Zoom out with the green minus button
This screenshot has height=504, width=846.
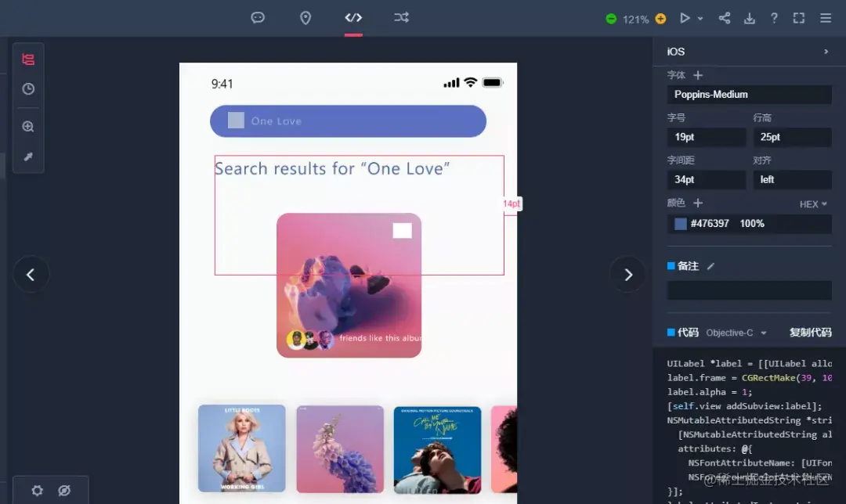click(x=611, y=19)
